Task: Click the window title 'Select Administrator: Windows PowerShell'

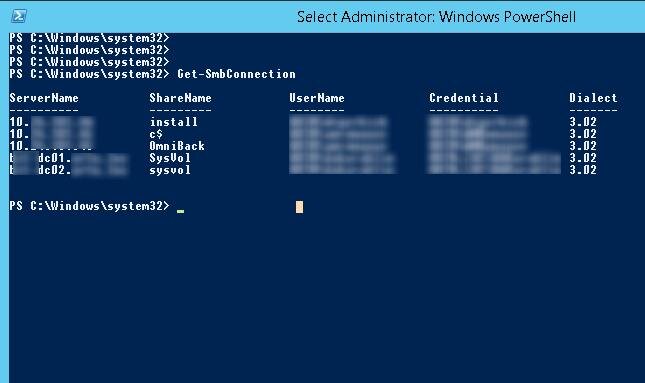Action: 436,17
